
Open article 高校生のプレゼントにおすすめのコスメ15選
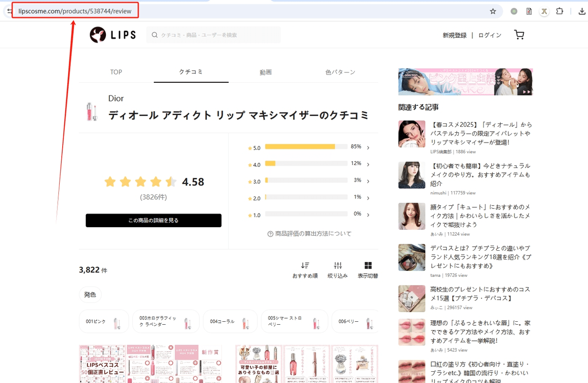[480, 293]
